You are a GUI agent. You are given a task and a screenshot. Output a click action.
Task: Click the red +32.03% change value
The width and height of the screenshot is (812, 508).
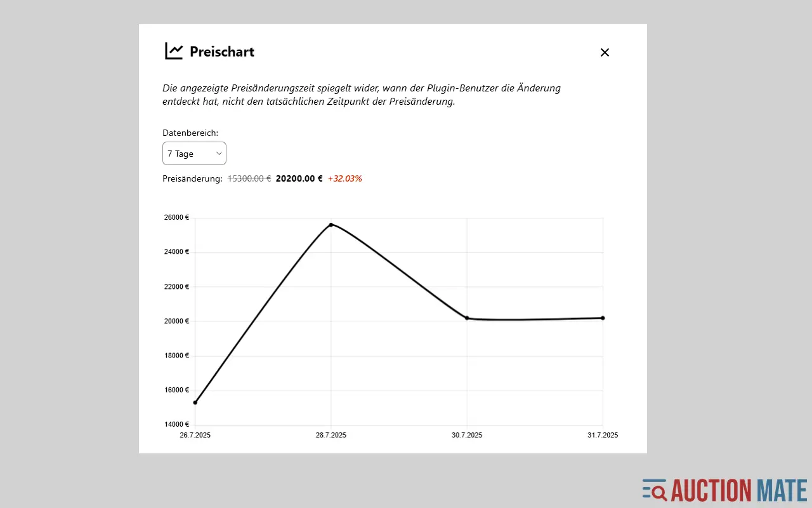[x=344, y=179]
